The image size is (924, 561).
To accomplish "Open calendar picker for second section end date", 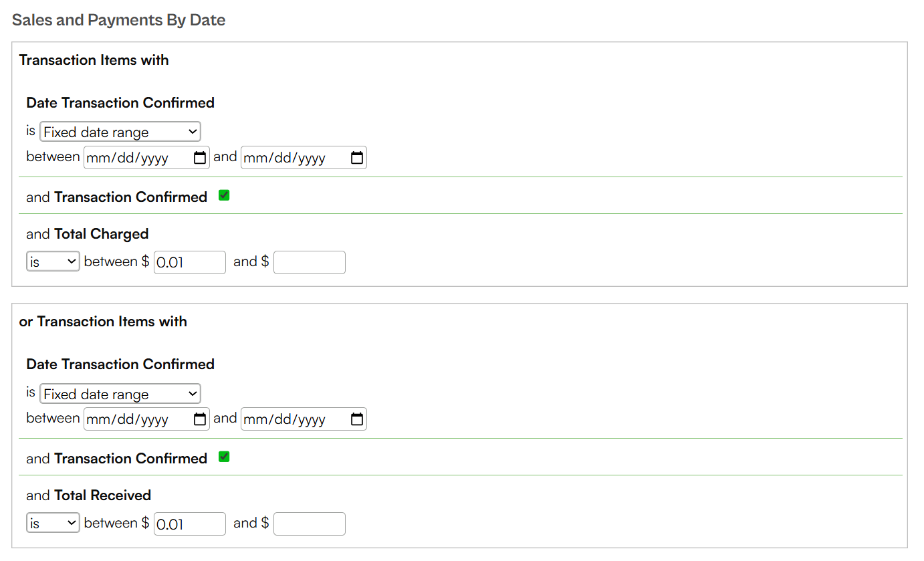I will [357, 419].
